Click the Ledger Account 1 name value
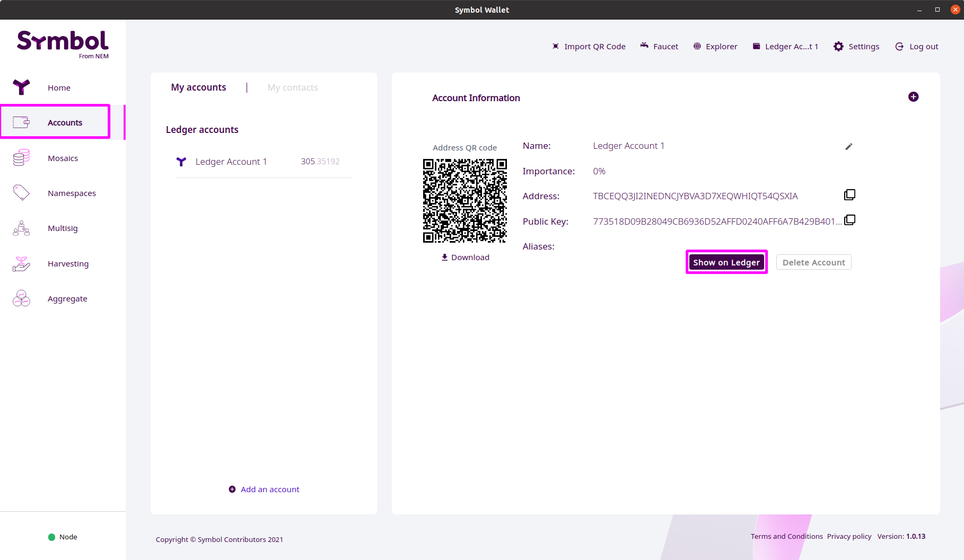The image size is (964, 560). point(628,146)
